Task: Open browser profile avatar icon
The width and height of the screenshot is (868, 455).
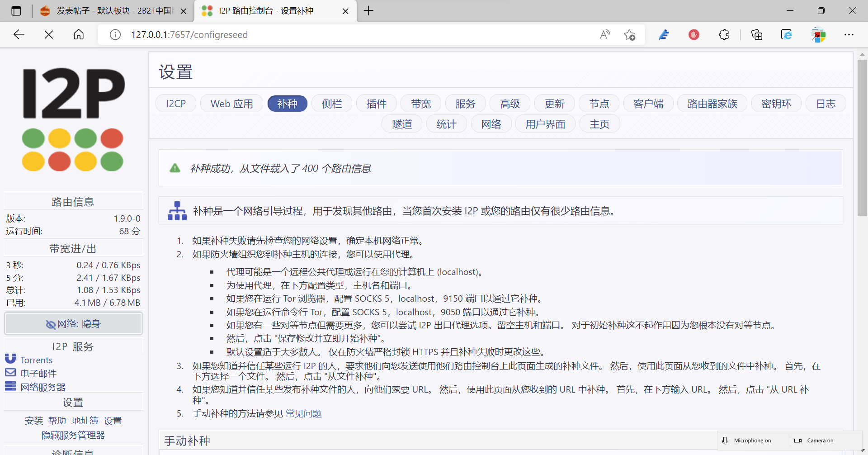Action: pyautogui.click(x=818, y=34)
